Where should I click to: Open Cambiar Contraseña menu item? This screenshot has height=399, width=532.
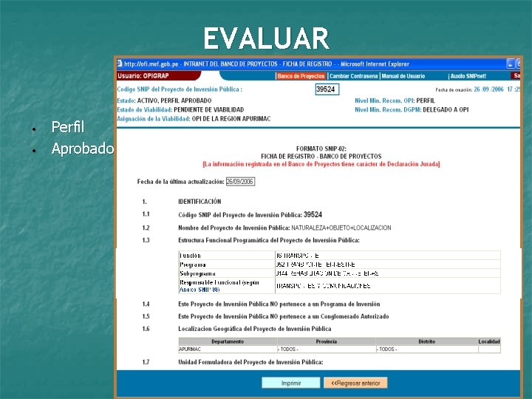click(353, 76)
